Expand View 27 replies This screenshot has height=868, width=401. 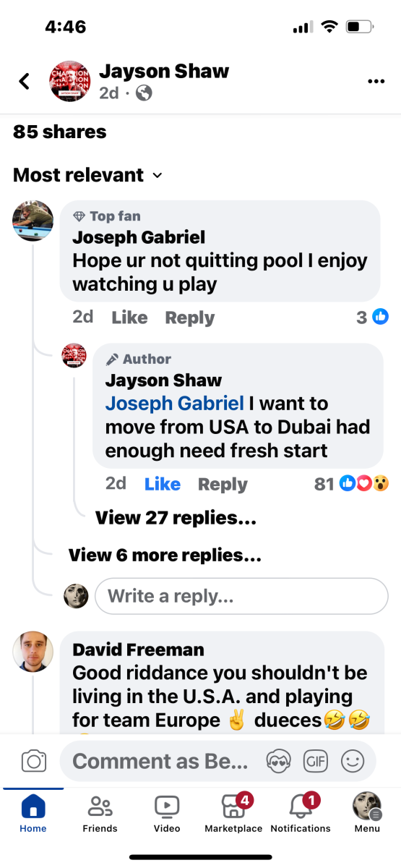pyautogui.click(x=176, y=518)
